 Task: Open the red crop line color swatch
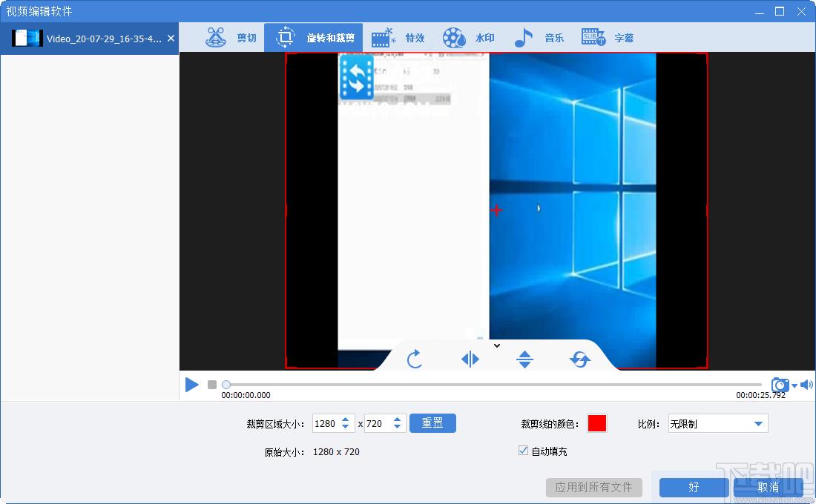click(597, 423)
